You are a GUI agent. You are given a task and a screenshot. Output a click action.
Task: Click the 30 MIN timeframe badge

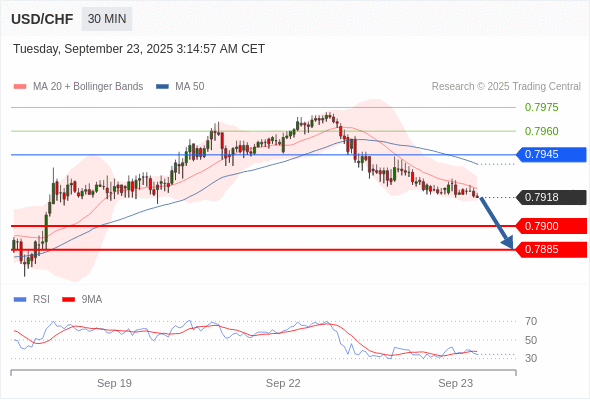[107, 19]
